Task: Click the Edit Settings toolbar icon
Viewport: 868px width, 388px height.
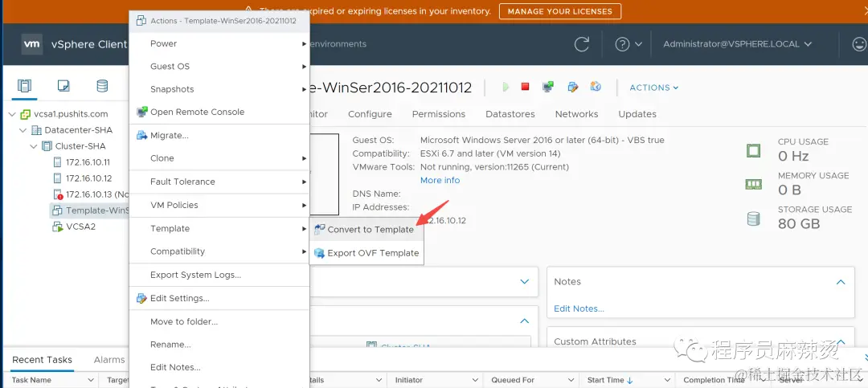Action: tap(573, 87)
